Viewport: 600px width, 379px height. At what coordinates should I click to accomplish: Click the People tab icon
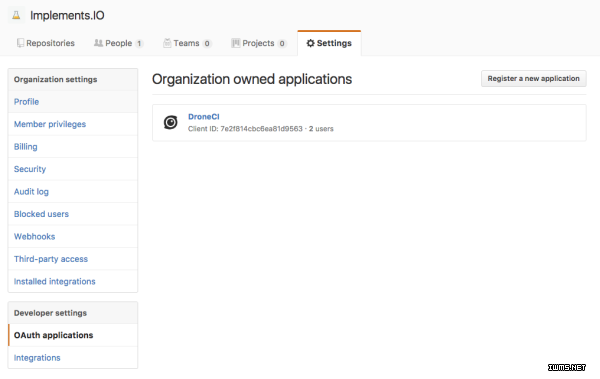point(98,43)
